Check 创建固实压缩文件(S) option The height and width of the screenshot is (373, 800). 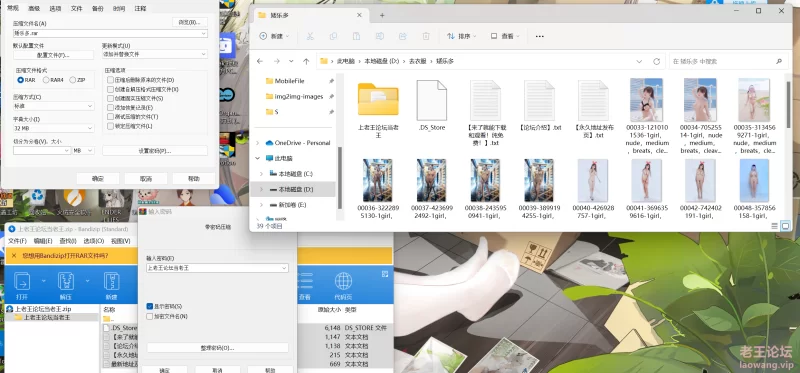pyautogui.click(x=110, y=98)
